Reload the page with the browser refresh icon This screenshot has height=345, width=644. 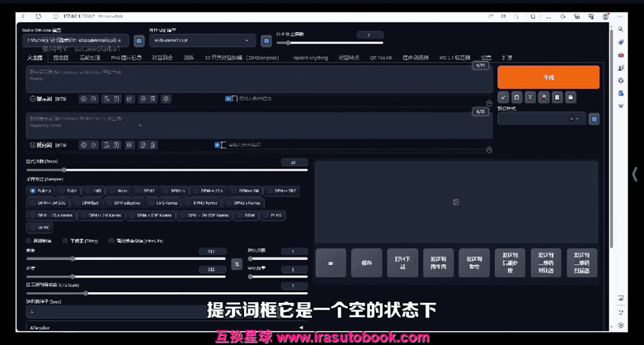(x=38, y=16)
